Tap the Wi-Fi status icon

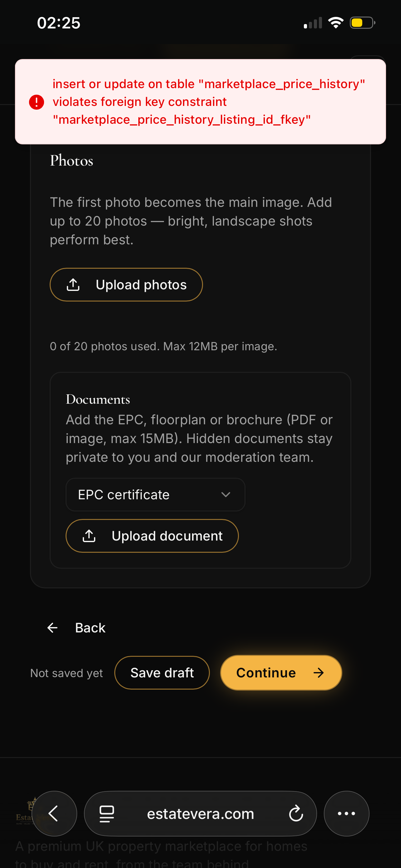coord(336,23)
